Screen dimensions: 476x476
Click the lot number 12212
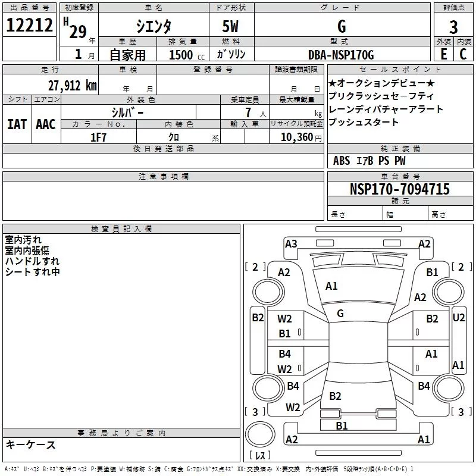point(29,26)
